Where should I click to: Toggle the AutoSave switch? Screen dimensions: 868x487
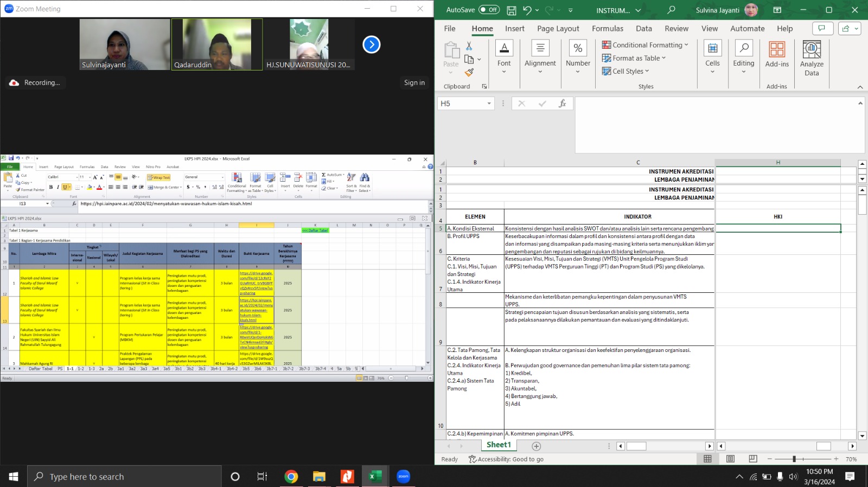(489, 10)
